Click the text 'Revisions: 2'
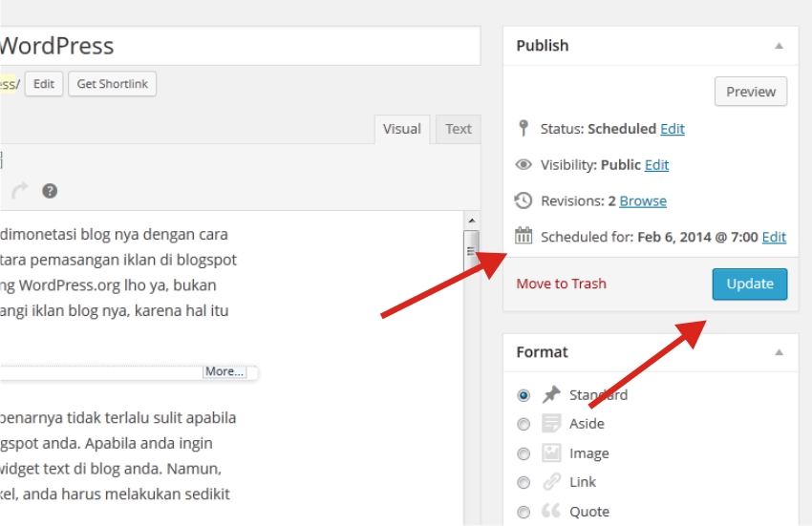 (579, 200)
